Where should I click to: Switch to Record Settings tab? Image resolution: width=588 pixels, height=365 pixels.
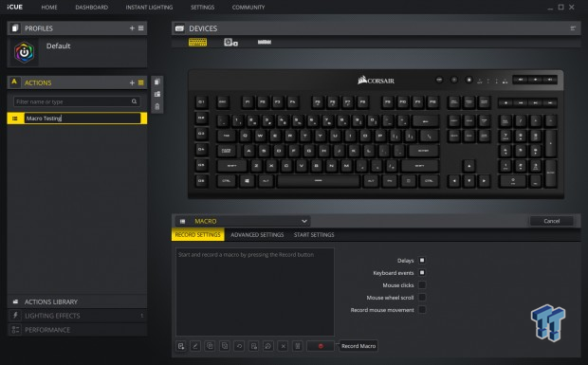click(x=198, y=234)
